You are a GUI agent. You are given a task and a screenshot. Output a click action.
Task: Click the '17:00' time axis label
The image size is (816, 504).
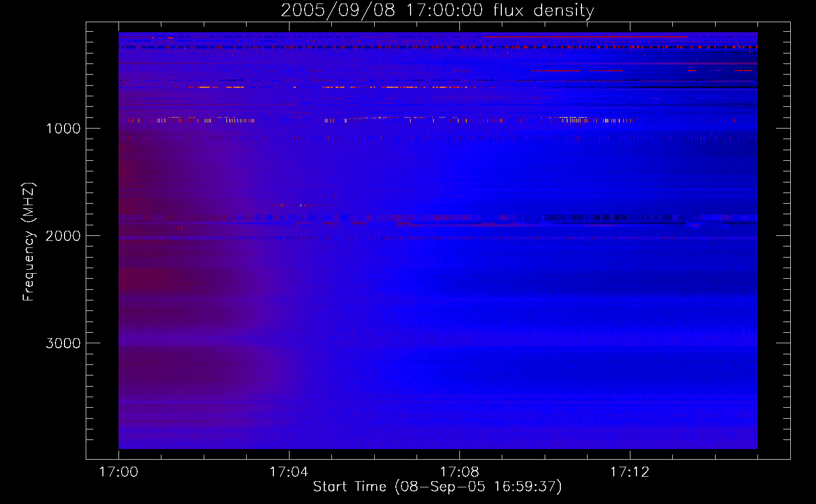tap(119, 472)
